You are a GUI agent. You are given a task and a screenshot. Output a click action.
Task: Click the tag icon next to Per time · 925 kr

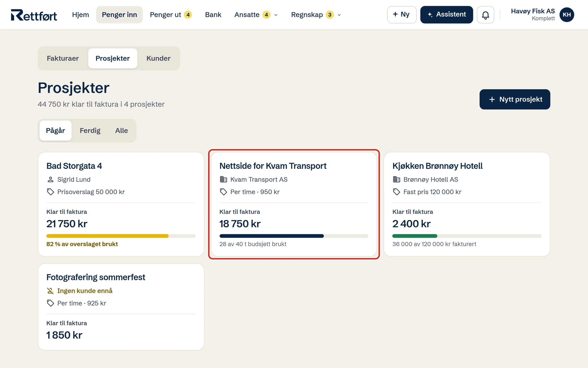click(50, 303)
